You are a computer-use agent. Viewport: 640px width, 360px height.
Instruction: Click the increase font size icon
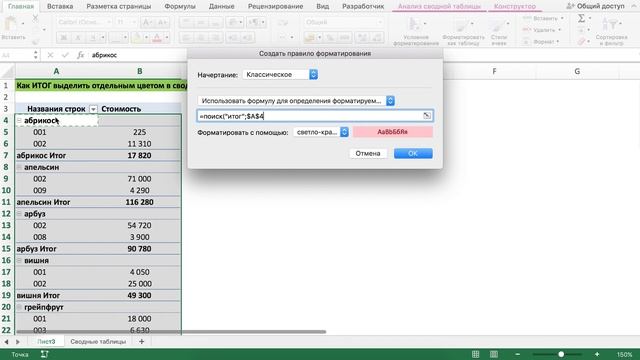coord(147,22)
